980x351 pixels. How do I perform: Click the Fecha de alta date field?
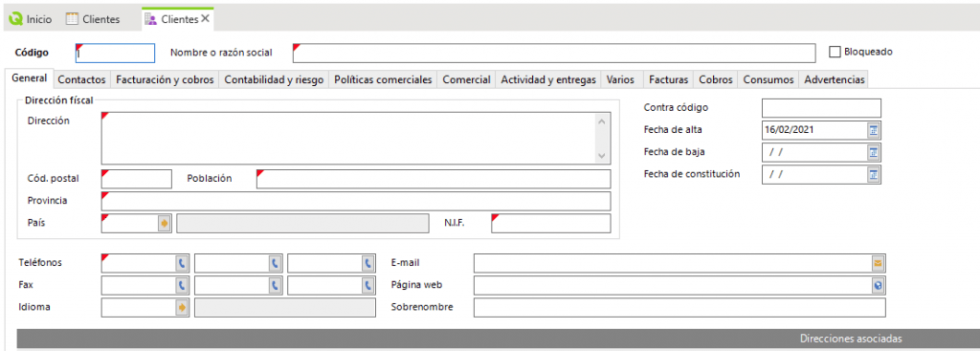tap(813, 130)
